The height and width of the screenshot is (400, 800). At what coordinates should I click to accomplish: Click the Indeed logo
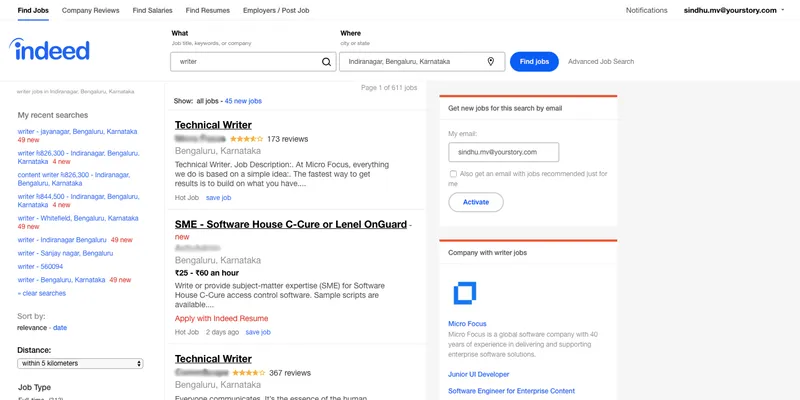(x=50, y=51)
